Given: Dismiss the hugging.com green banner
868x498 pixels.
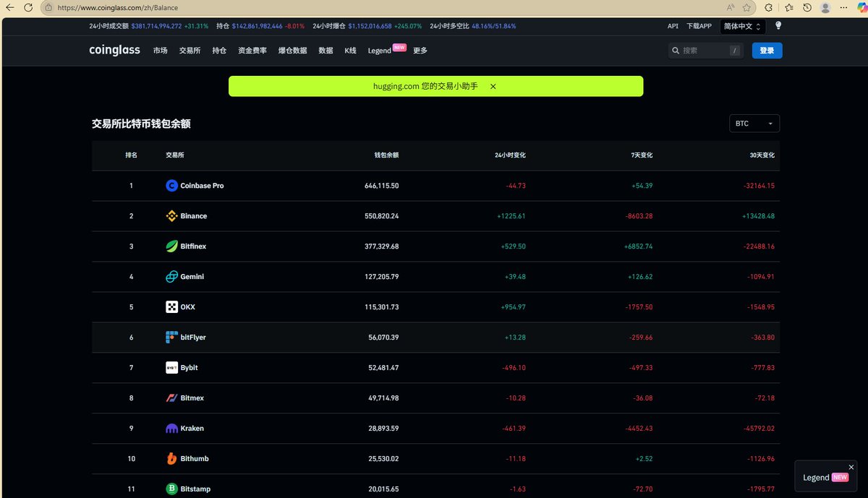Looking at the screenshot, I should [493, 86].
